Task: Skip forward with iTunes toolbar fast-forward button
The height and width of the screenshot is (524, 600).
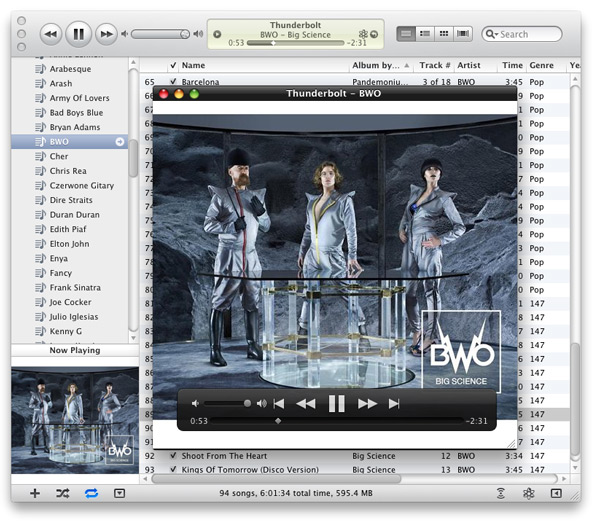Action: click(x=106, y=34)
